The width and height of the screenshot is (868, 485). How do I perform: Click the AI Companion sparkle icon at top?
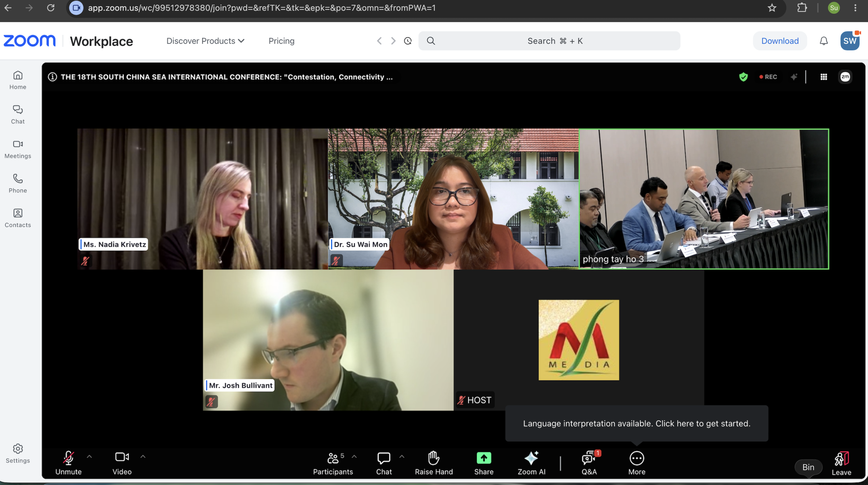794,77
